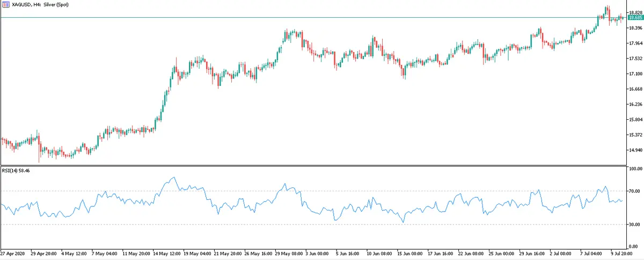This screenshot has height=260, width=644.
Task: Click the chart window icon beside XAGUSD
Action: (6, 5)
